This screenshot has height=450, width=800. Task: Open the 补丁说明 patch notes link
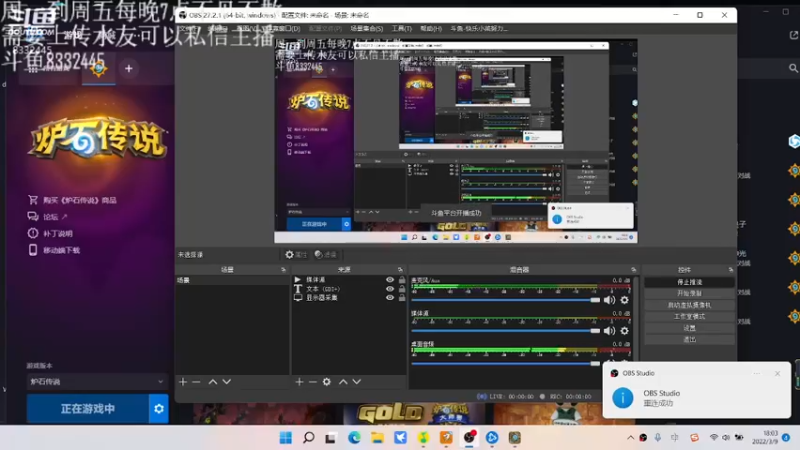50,233
